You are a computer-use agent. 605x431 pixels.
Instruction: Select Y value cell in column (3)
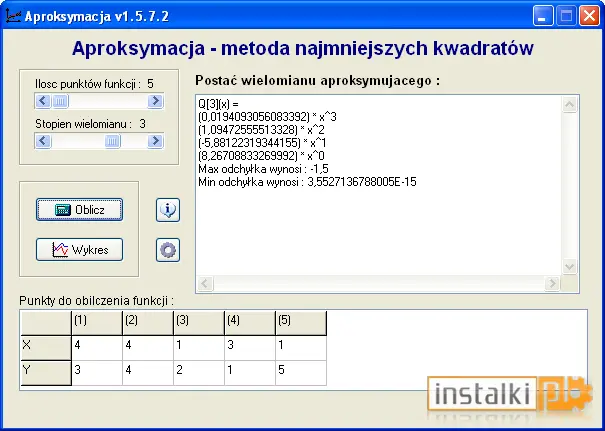pos(199,373)
